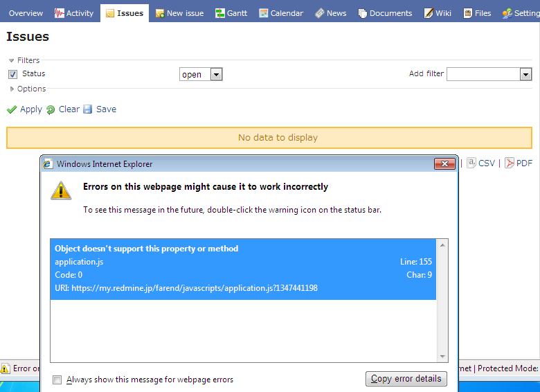540x392 pixels.
Task: Click the Apply link text
Action: click(31, 109)
